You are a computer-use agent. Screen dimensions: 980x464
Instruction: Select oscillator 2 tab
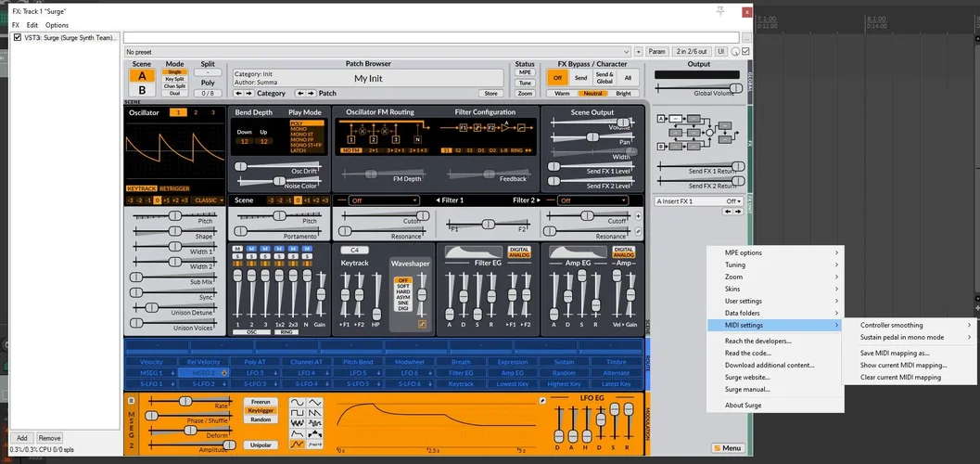[x=197, y=112]
